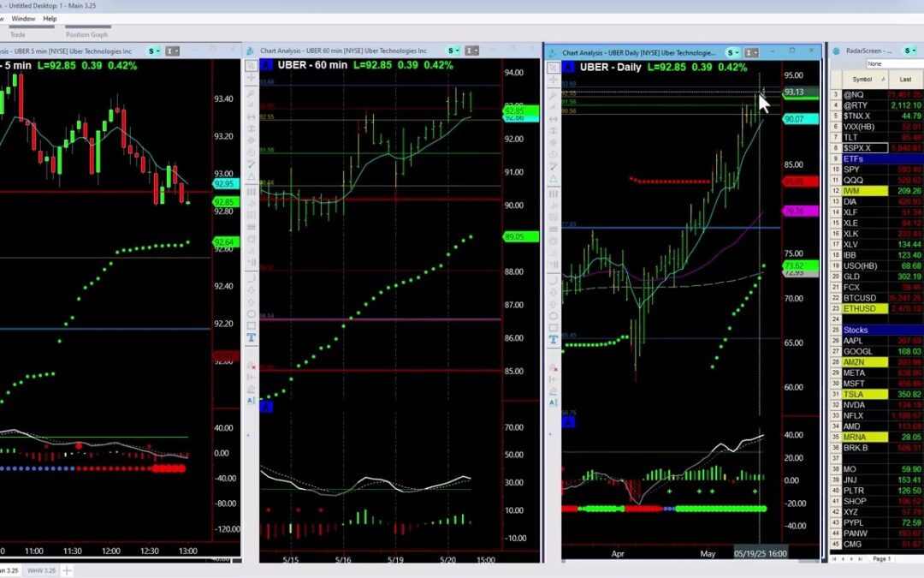Select the up arrow tool in Daily chart toolbar
Image resolution: width=924 pixels, height=578 pixels.
(x=554, y=304)
